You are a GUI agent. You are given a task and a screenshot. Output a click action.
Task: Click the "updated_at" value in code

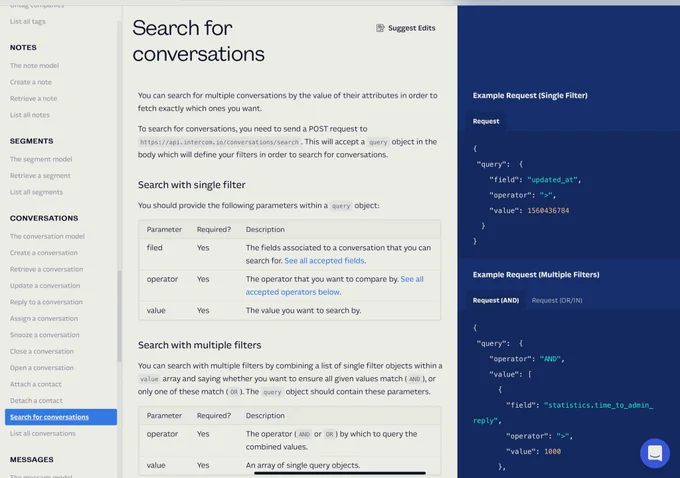[x=552, y=180]
